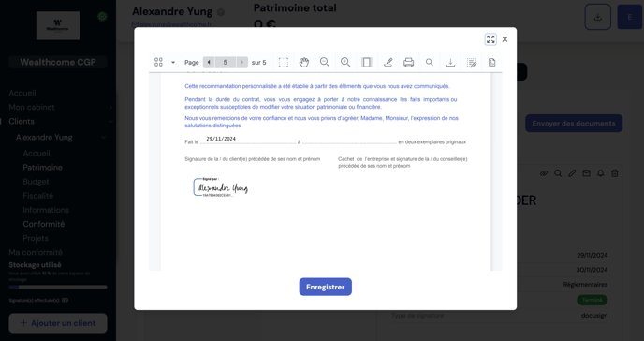
Task: Collapse the Alexandre Yung submenu chevron
Action: tap(104, 137)
